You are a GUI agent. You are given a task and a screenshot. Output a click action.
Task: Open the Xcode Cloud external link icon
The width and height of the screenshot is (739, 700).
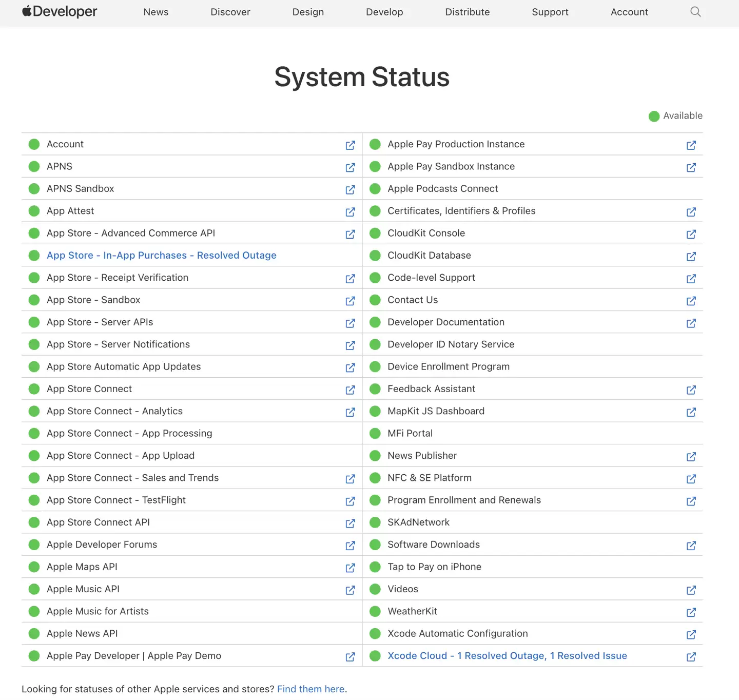click(691, 657)
